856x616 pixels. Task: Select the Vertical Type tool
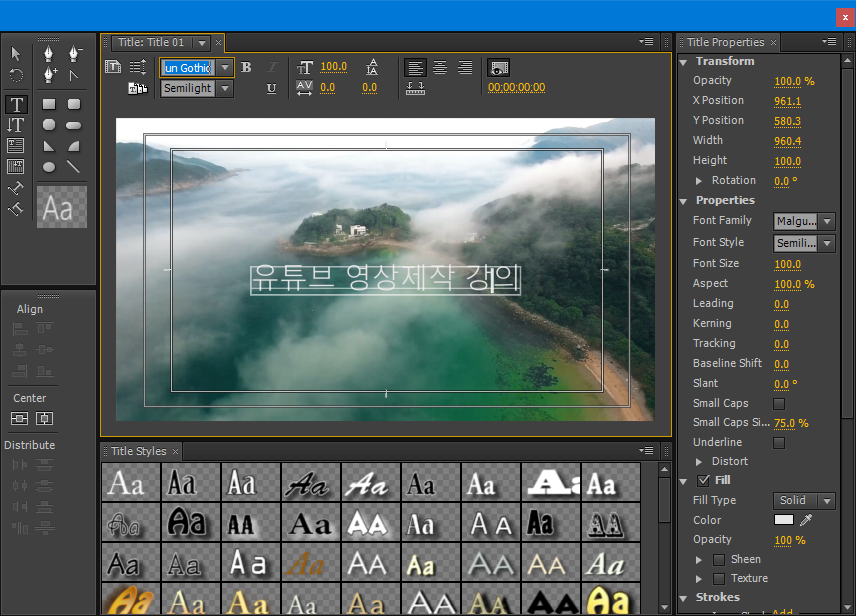point(16,125)
